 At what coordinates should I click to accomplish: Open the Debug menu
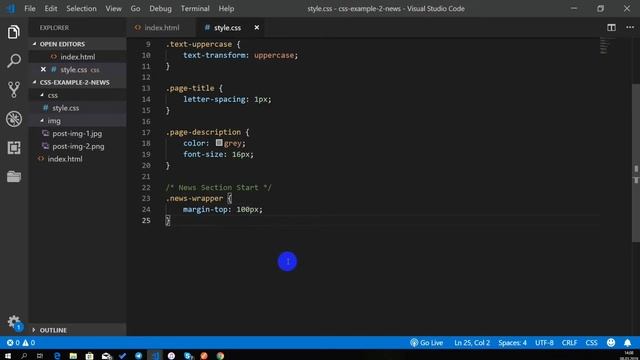(160, 8)
